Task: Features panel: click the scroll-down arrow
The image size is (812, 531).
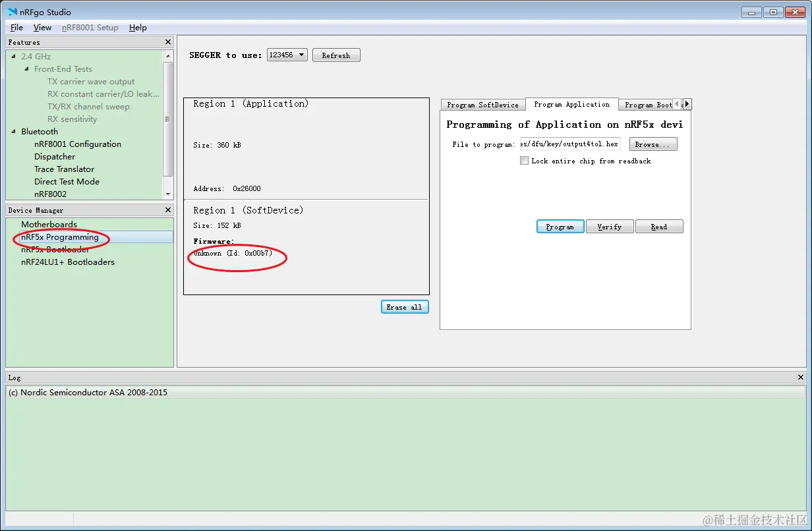Action: click(168, 194)
